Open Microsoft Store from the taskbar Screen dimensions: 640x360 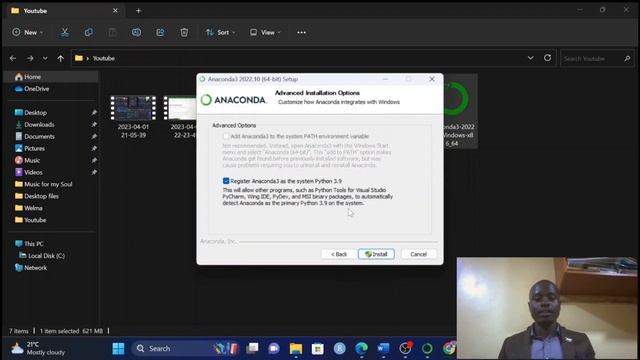(x=318, y=348)
